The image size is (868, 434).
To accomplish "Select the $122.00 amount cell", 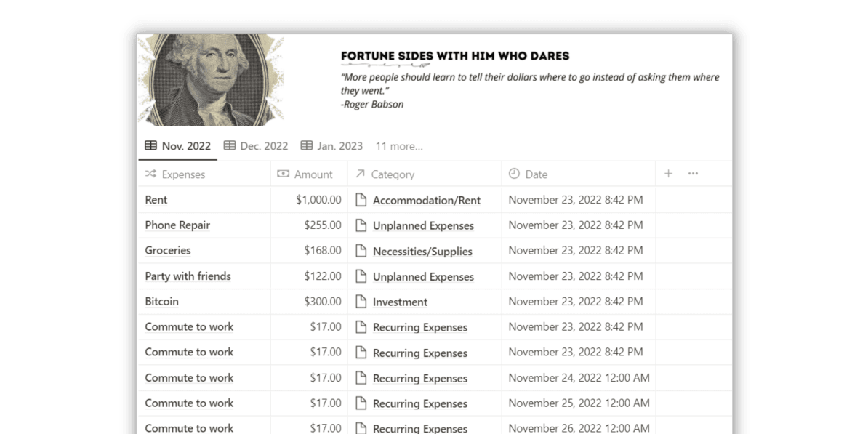I will pyautogui.click(x=309, y=276).
